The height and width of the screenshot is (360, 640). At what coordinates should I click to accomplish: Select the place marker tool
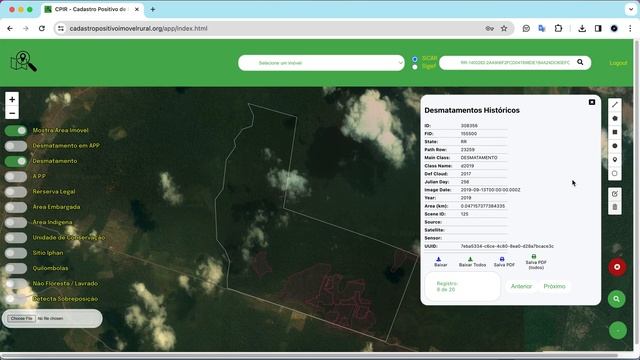click(x=615, y=160)
